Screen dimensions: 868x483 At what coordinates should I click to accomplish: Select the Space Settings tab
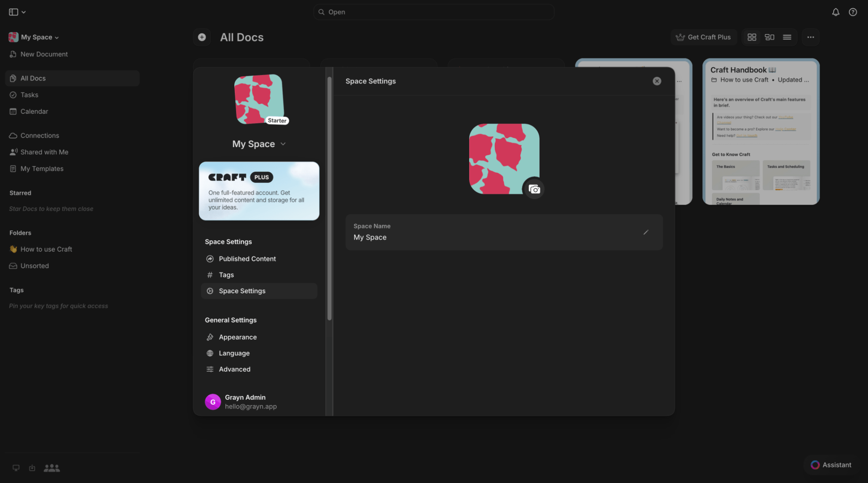pyautogui.click(x=259, y=291)
